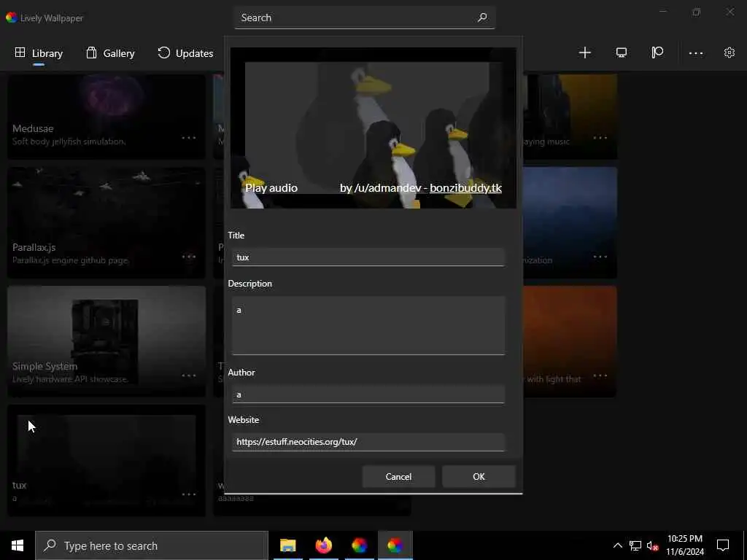
Task: Click the Lively Wallpaper app logo
Action: click(x=12, y=17)
